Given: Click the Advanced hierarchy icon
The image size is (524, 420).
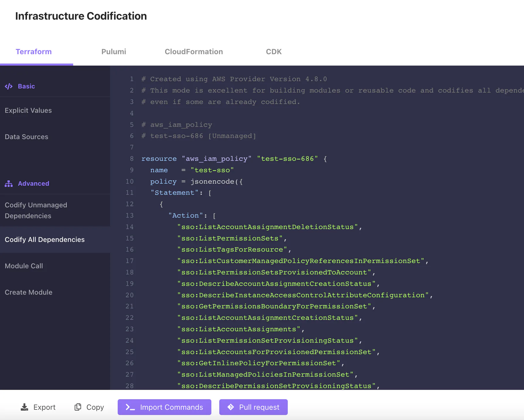Looking at the screenshot, I should 9,184.
